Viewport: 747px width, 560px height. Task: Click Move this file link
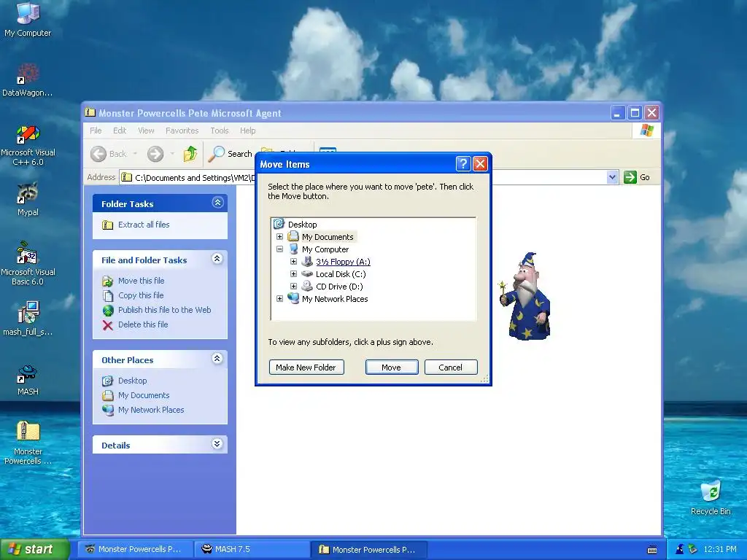(141, 281)
